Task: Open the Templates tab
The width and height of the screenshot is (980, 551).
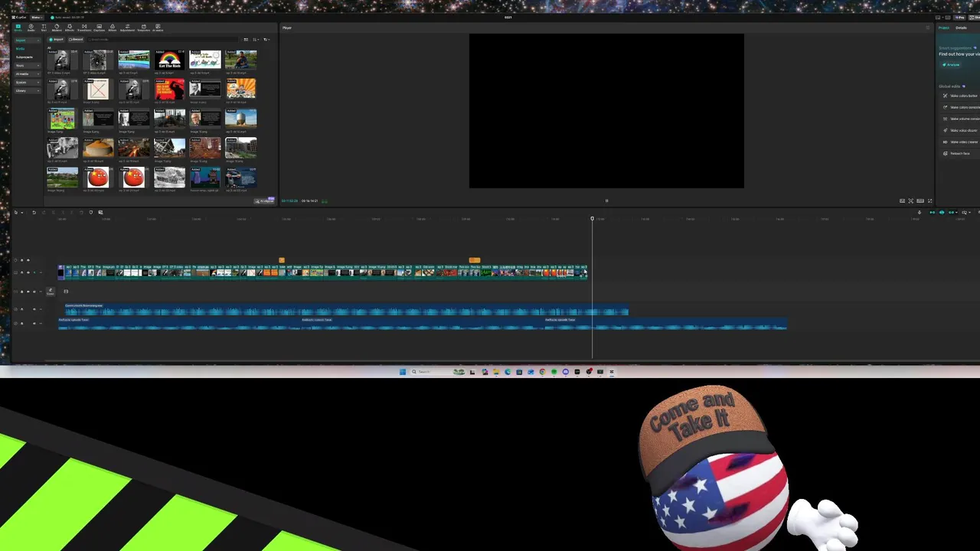Action: (144, 28)
